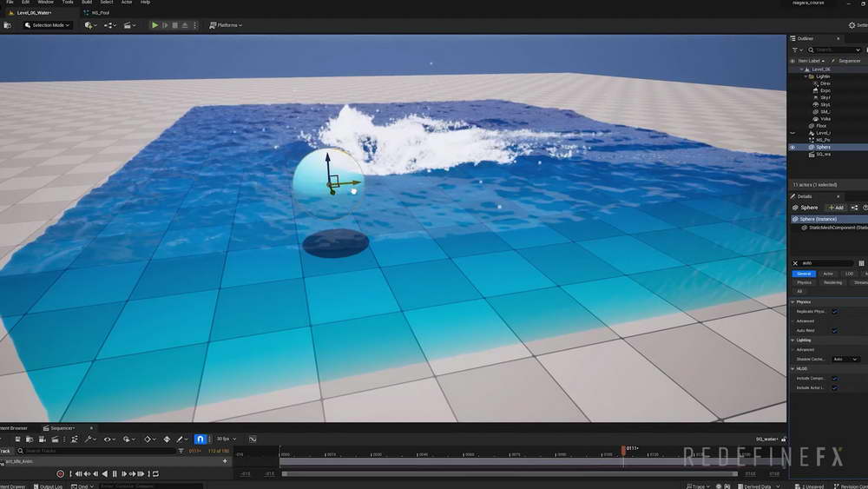
Task: Open the 30 fps frame rate dropdown
Action: point(226,439)
